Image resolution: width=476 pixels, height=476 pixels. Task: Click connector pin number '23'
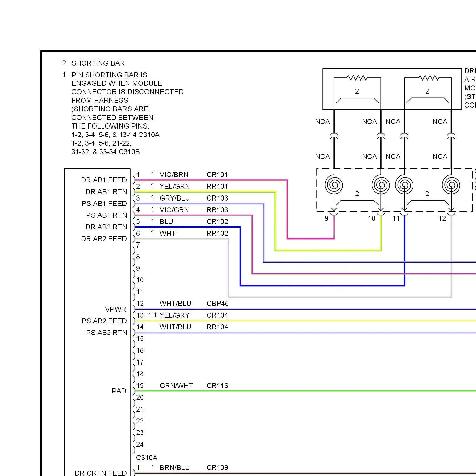click(140, 433)
